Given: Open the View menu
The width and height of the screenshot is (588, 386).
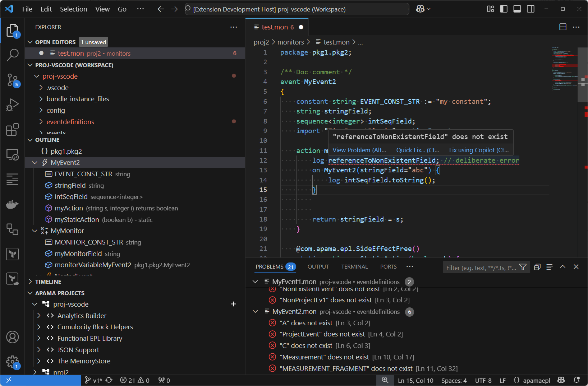Looking at the screenshot, I should coord(102,9).
